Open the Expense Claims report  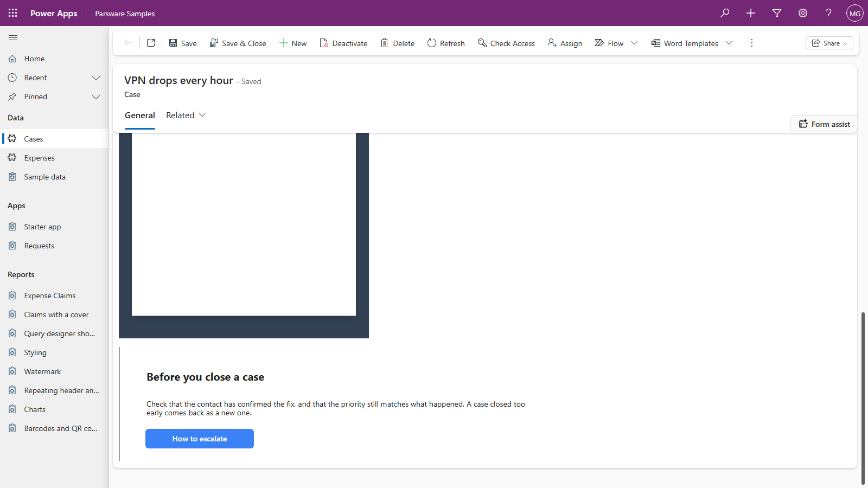(x=54, y=296)
